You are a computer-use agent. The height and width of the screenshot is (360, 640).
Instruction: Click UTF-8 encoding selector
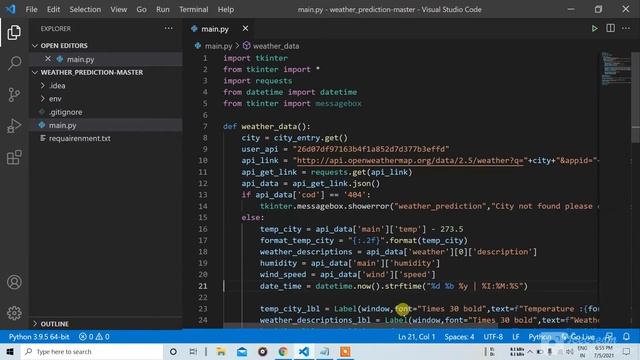click(493, 337)
